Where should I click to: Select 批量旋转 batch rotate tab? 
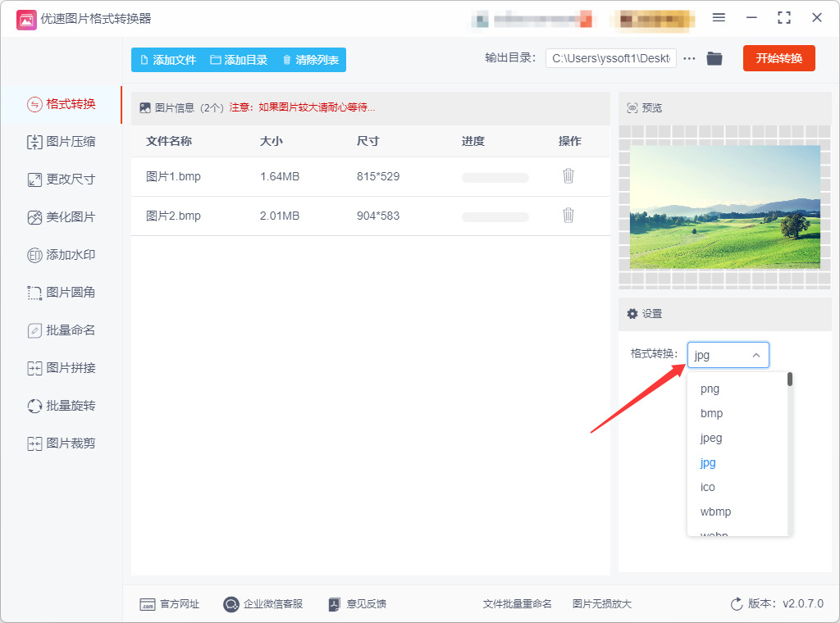click(61, 406)
